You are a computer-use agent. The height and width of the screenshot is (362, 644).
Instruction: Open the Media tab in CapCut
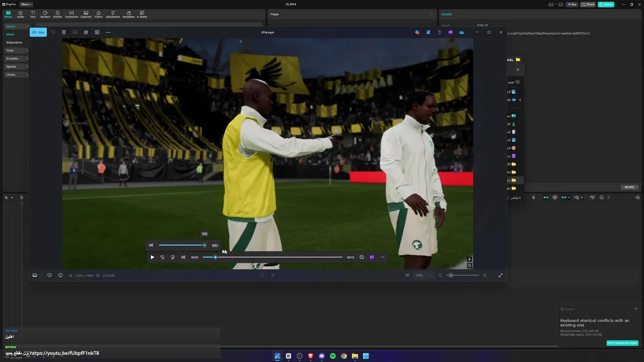[8, 14]
